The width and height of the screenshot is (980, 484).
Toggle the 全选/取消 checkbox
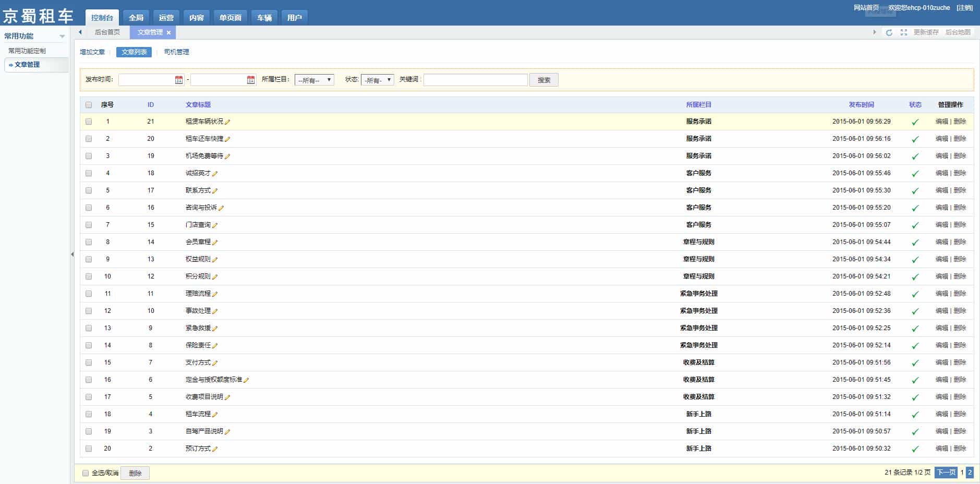tap(86, 473)
